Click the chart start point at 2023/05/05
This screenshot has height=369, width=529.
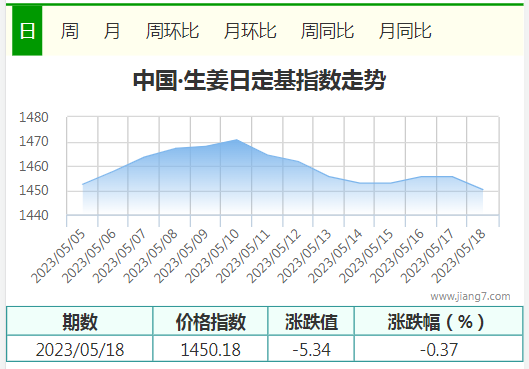pyautogui.click(x=83, y=184)
